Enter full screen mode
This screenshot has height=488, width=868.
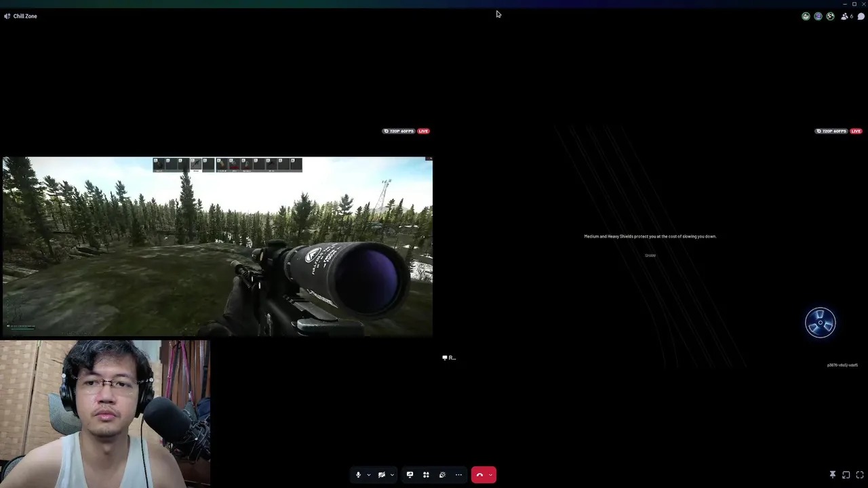pos(860,475)
